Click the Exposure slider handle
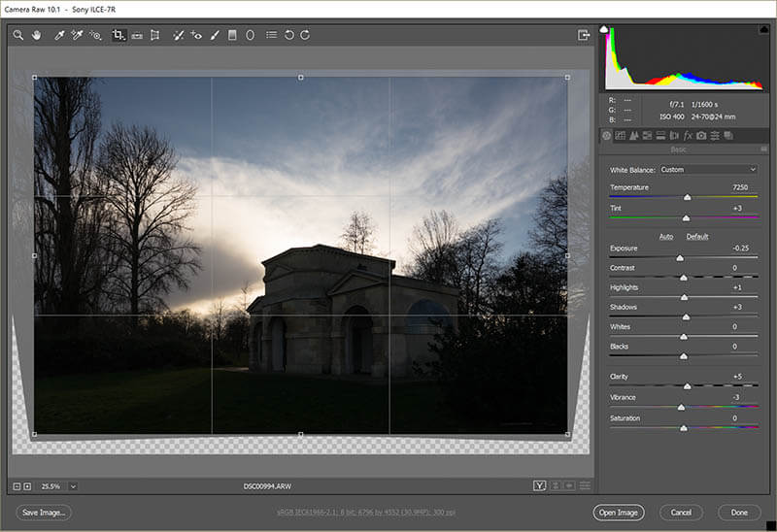Viewport: 777px width, 532px height. (x=680, y=258)
